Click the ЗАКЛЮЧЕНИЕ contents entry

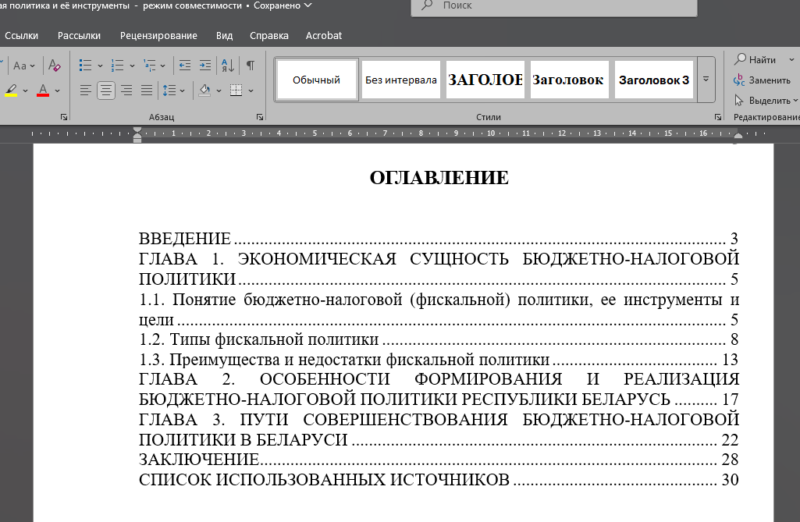click(x=438, y=460)
